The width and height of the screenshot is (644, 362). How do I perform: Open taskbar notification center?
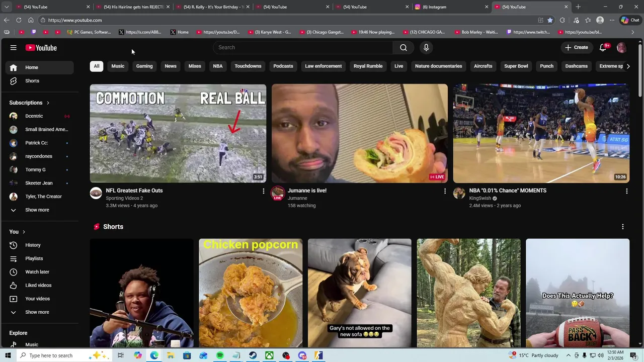pos(633,355)
